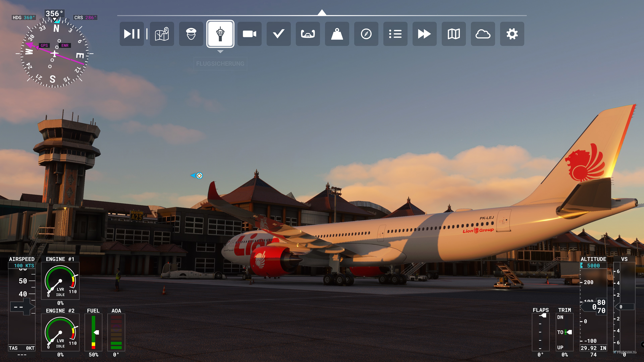Click the AOA indicator bar

click(116, 332)
